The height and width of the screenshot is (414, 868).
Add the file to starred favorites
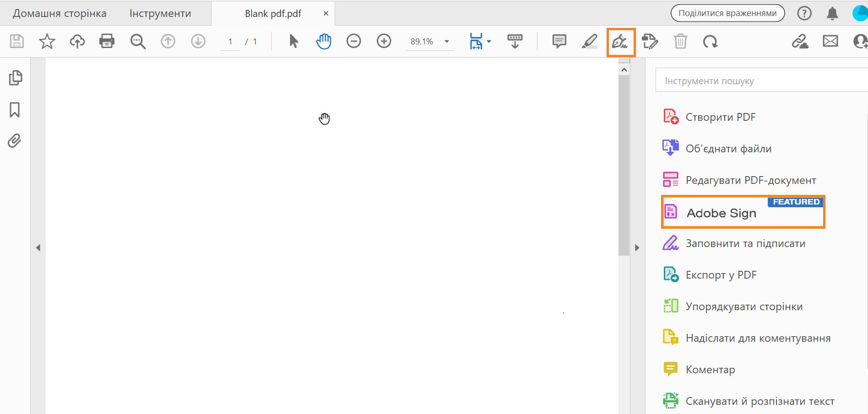click(x=47, y=42)
